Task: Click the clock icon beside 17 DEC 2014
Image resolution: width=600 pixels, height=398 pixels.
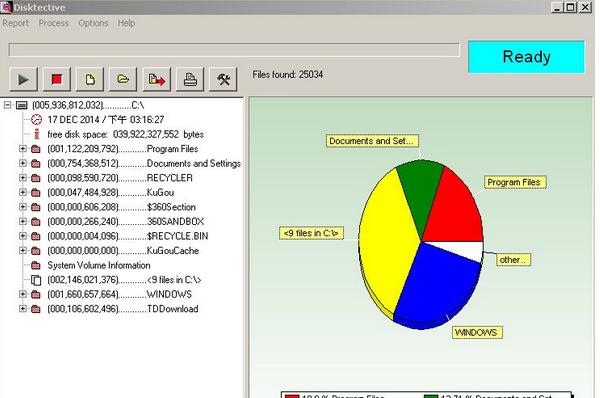Action: 36,120
